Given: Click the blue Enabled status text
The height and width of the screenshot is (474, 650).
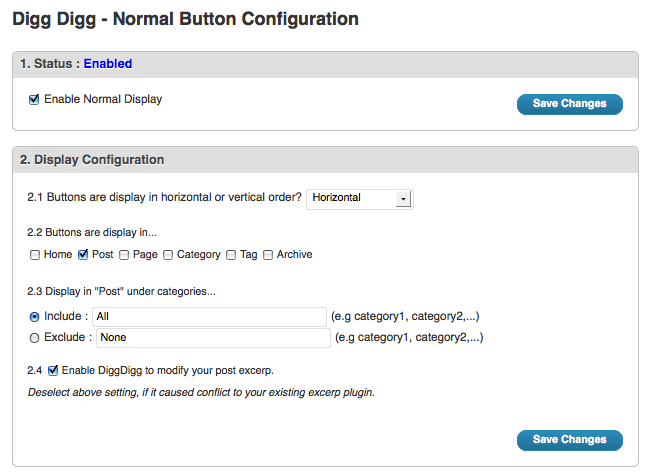Looking at the screenshot, I should (x=107, y=64).
